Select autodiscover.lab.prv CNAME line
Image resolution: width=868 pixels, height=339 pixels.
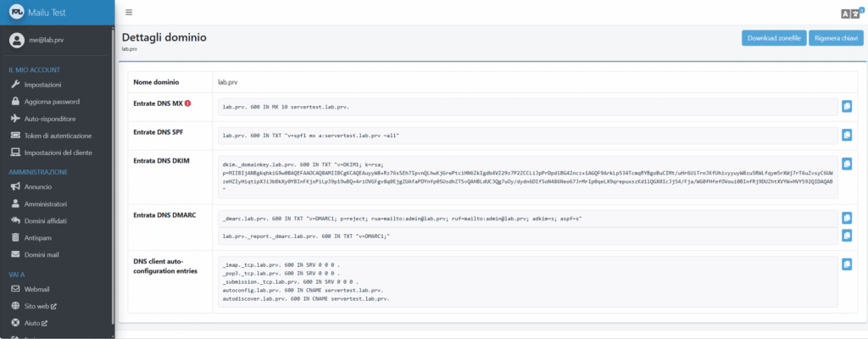306,298
